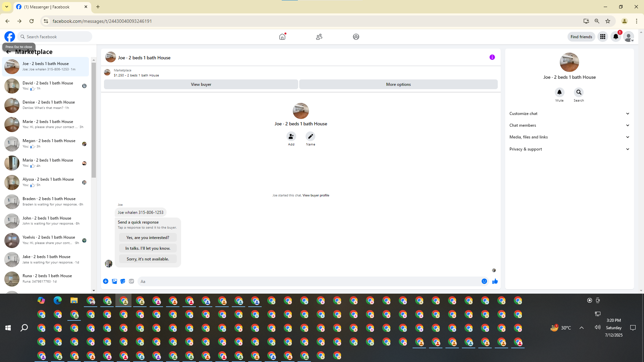Click the thumbs up like icon
This screenshot has height=362, width=644.
click(x=495, y=282)
